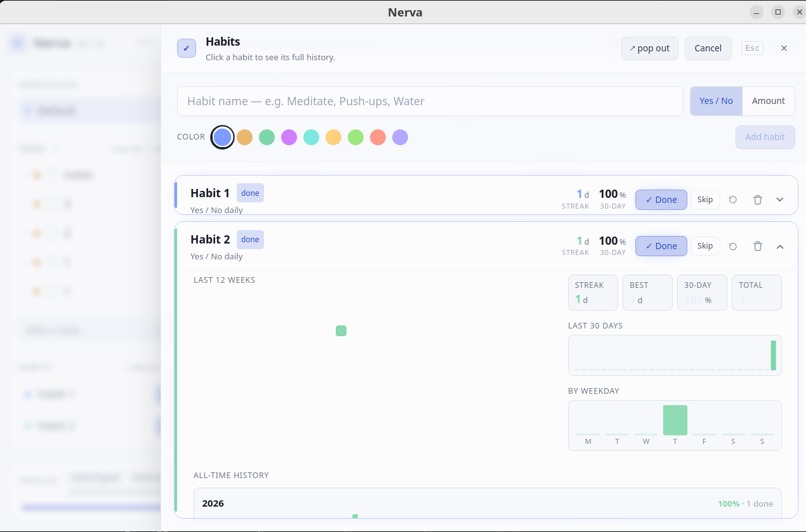The height and width of the screenshot is (532, 806).
Task: Switch habit type to Amount
Action: 769,101
